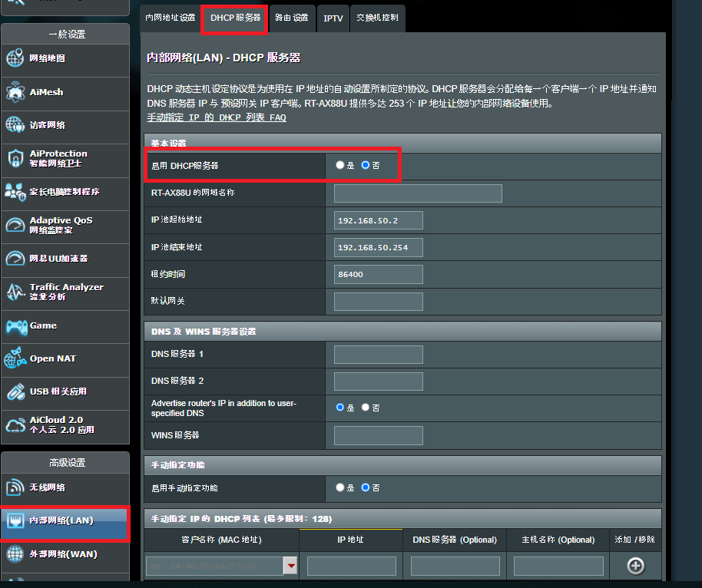
Task: Select 否 for Advertise router's IP option
Action: coord(366,408)
